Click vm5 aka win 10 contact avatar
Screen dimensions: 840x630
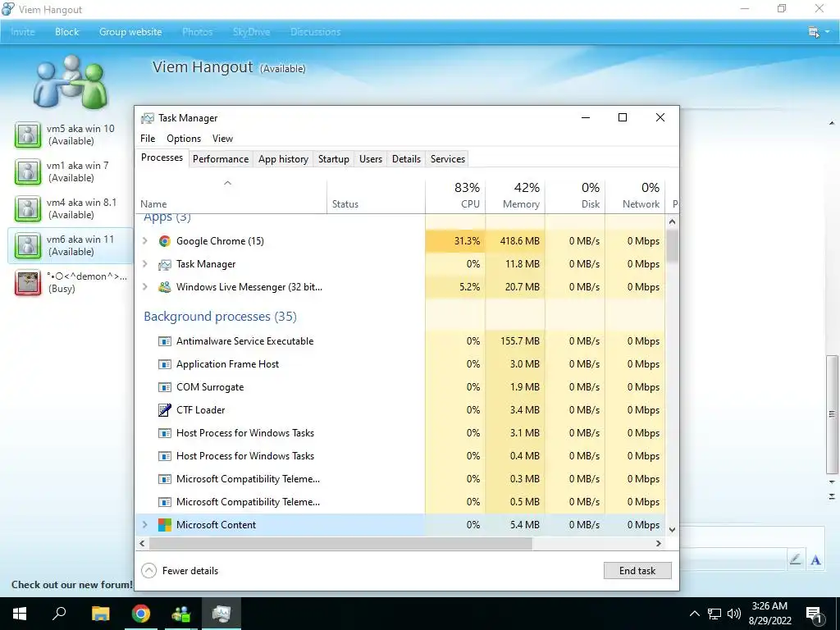[x=28, y=135]
